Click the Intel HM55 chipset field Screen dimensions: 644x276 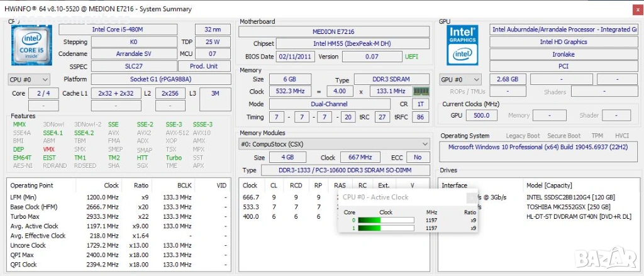[x=352, y=43]
